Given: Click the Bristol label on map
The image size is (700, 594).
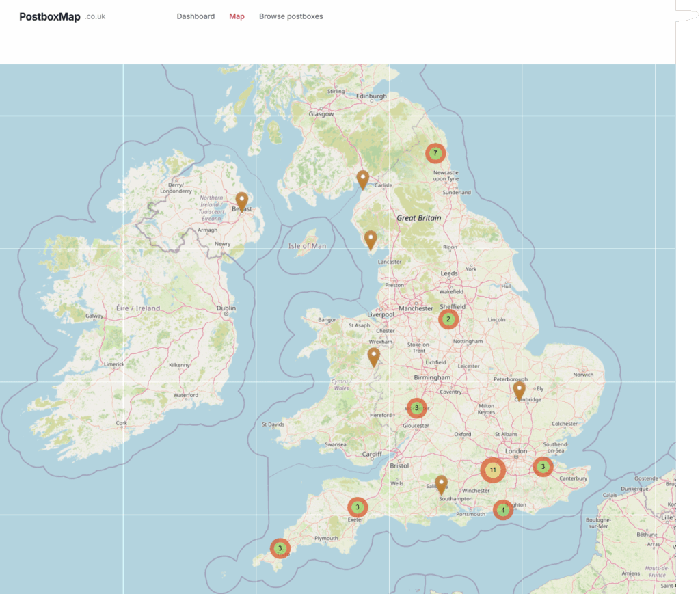Looking at the screenshot, I should tap(399, 465).
